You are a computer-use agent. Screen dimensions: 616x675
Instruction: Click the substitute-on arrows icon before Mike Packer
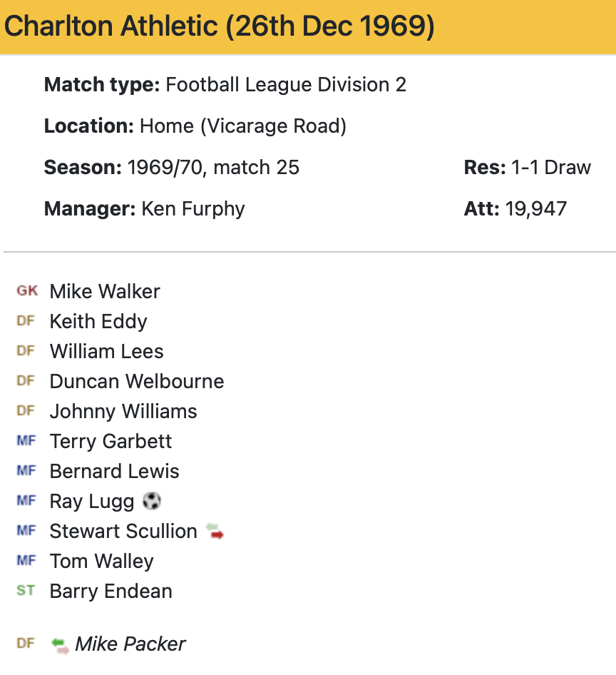point(61,644)
